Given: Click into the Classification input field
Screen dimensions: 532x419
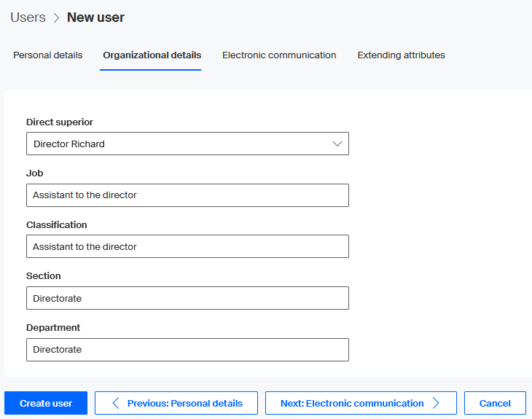Looking at the screenshot, I should [187, 246].
